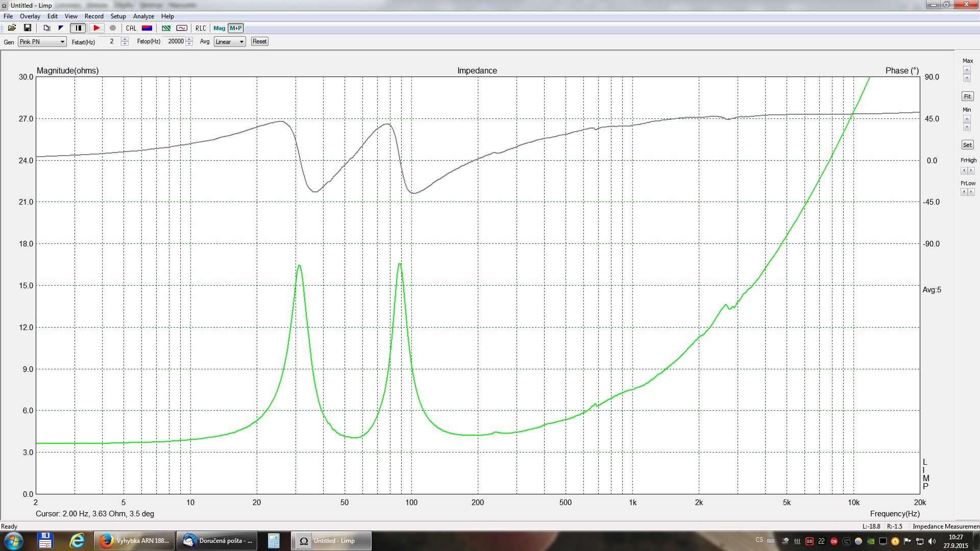Open the Analyze menu

point(143,16)
